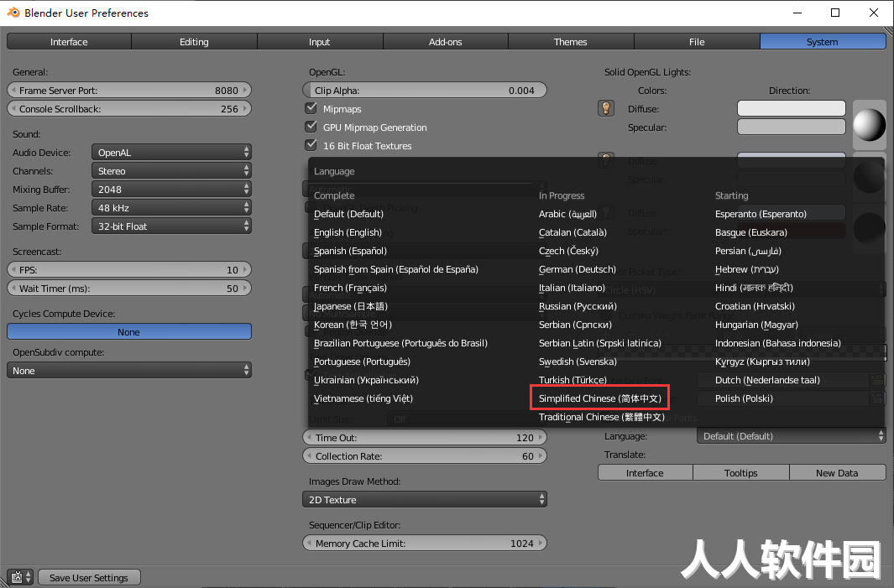Select Japanese from the language list

(351, 306)
